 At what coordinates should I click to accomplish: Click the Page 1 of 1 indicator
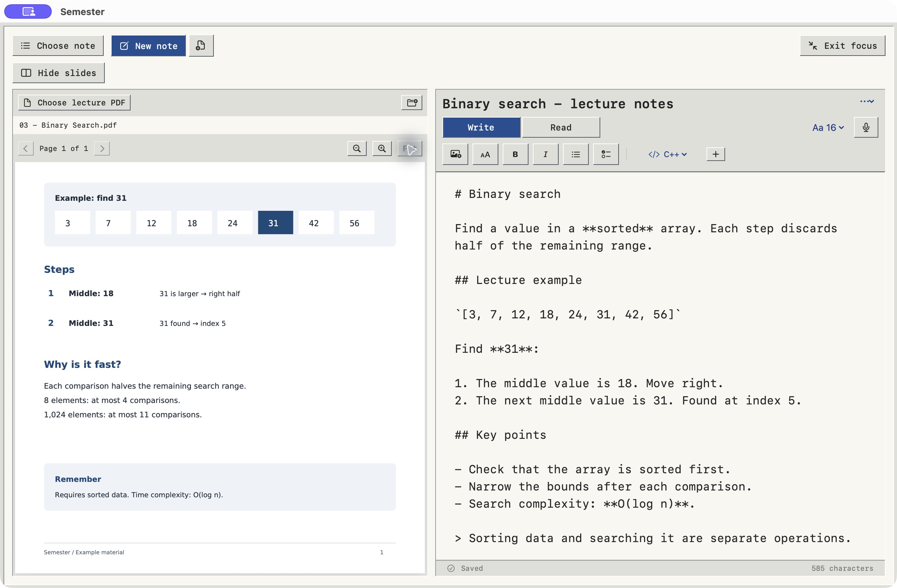64,148
